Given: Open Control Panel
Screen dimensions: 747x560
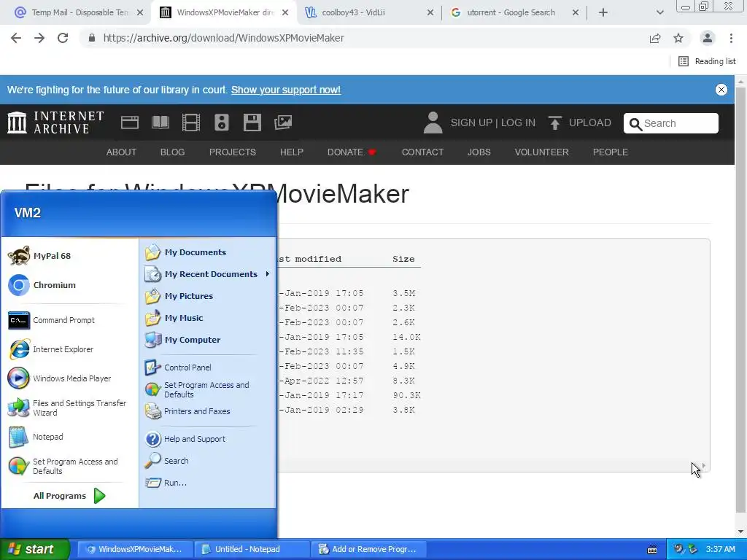Looking at the screenshot, I should (x=178, y=367).
